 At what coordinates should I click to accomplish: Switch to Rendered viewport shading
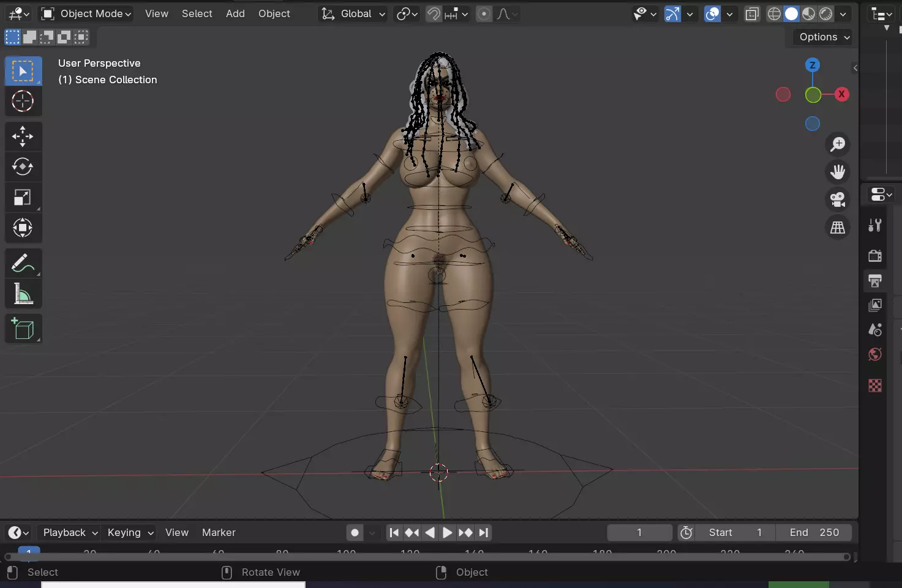[825, 13]
